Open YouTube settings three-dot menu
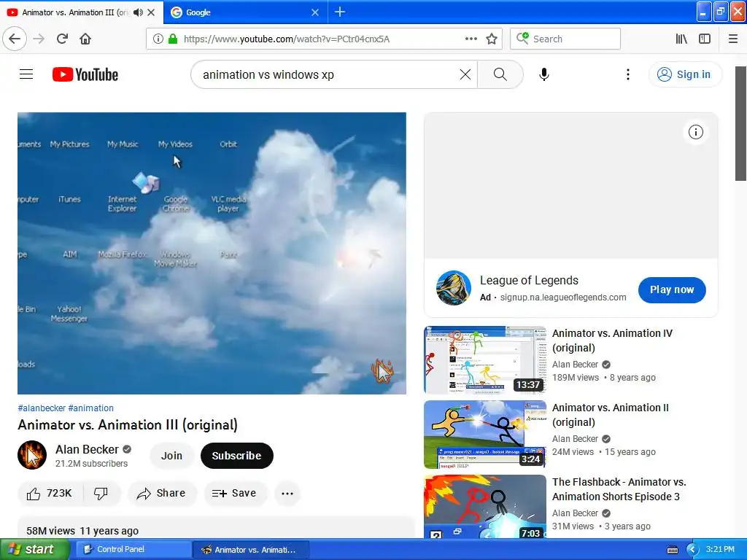Screen dimensions: 747x560 pos(628,74)
